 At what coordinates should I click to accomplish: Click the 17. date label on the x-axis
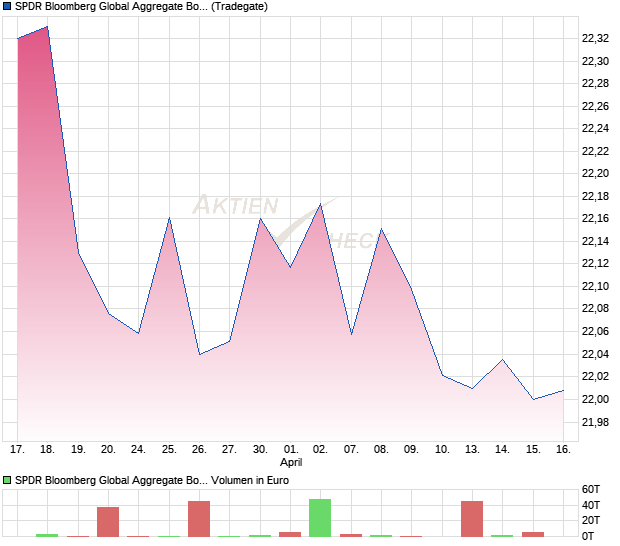(x=17, y=450)
